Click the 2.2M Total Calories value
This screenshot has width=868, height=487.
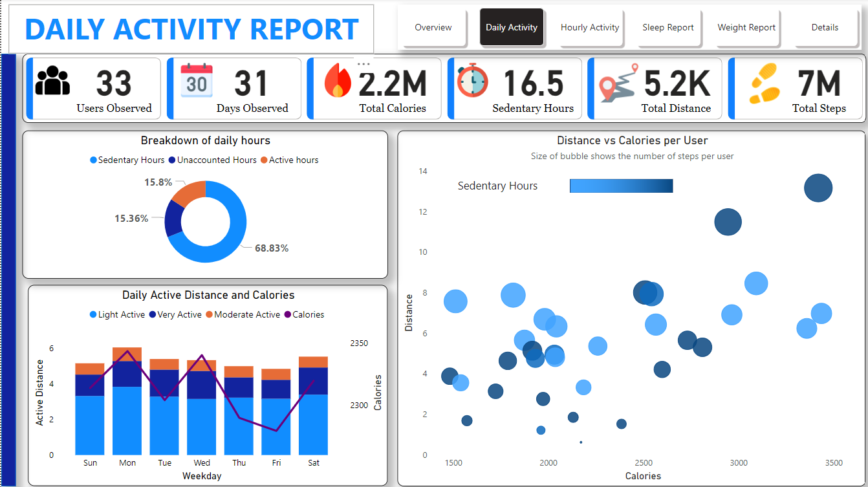[x=393, y=83]
